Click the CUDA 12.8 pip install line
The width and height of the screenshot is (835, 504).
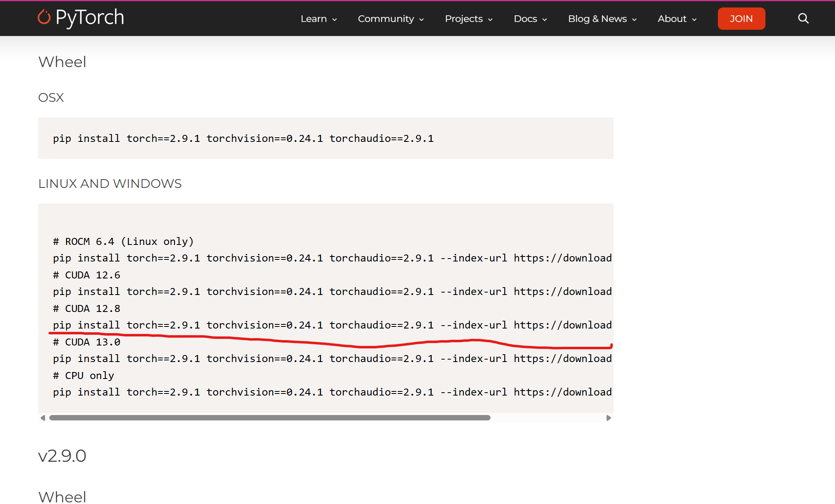(x=331, y=325)
